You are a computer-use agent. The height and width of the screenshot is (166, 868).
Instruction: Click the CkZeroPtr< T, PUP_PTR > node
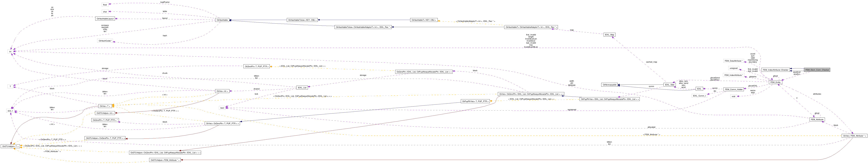point(256,66)
